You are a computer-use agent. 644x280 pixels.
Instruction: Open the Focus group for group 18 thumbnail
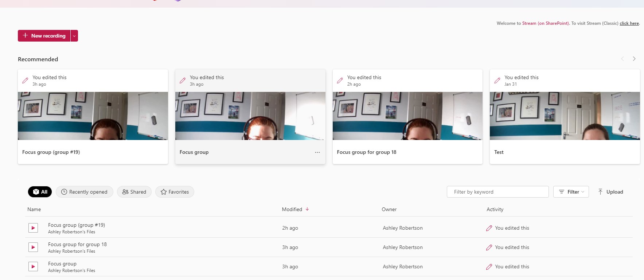(x=407, y=116)
